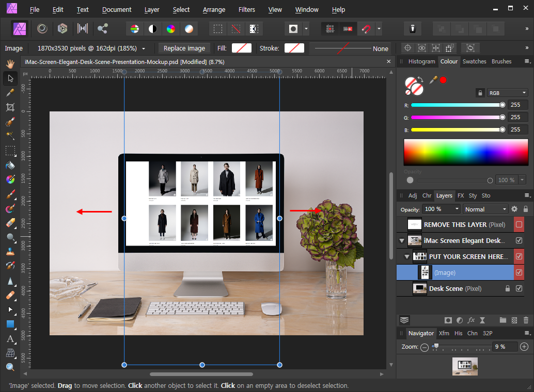Open the image dpi info dropdown arrow
Image resolution: width=534 pixels, height=392 pixels.
[144, 48]
